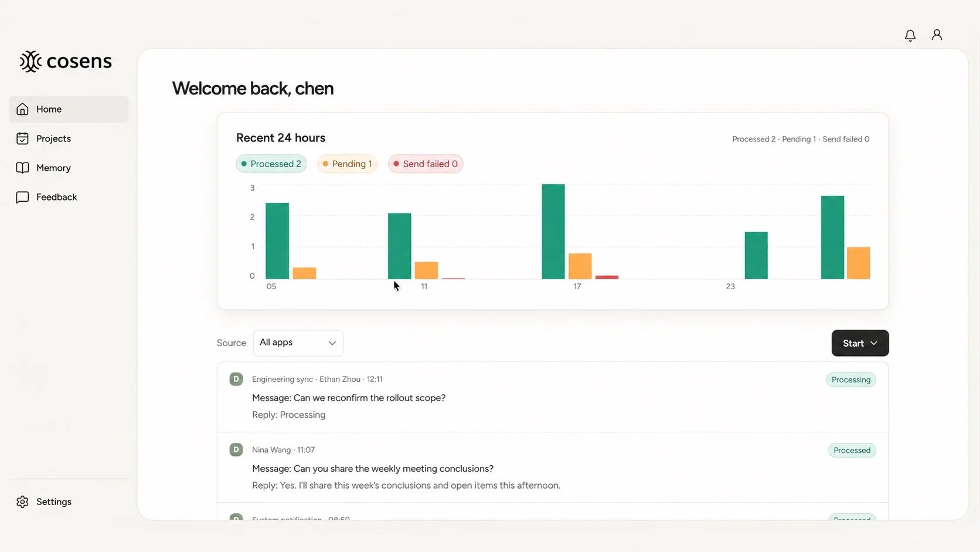This screenshot has width=980, height=552.
Task: Toggle the Send failed 0 legend chip
Action: click(426, 164)
